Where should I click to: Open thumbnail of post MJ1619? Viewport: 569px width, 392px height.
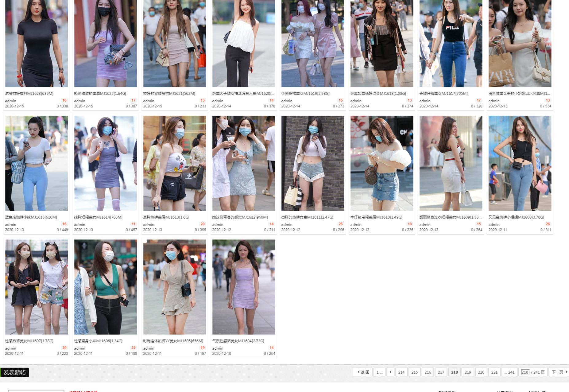[313, 43]
